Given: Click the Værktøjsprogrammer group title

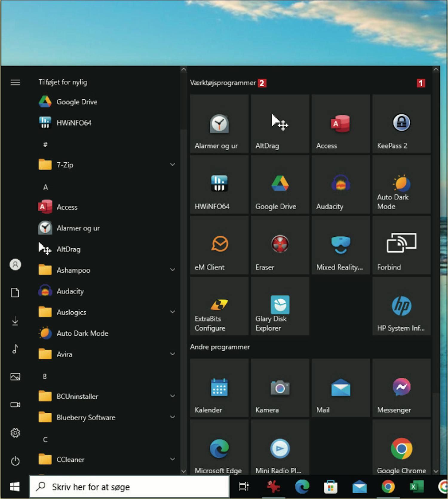Looking at the screenshot, I should (223, 83).
